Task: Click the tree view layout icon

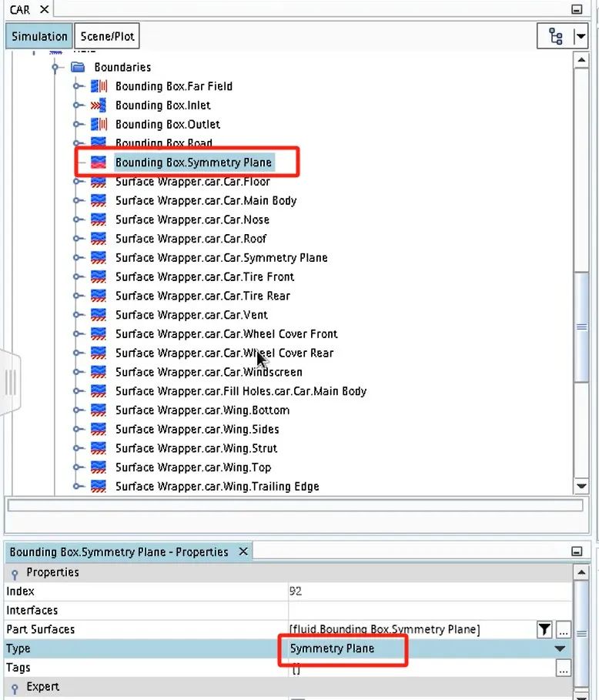Action: coord(556,36)
